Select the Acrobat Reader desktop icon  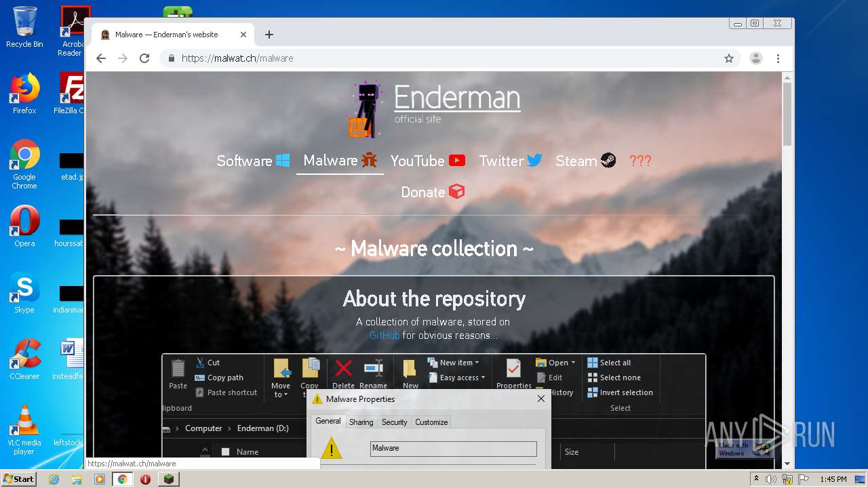click(x=72, y=31)
